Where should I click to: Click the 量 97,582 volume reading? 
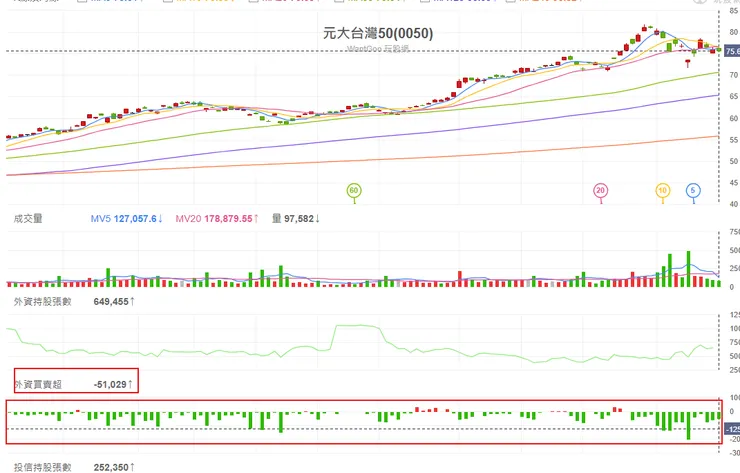point(296,219)
